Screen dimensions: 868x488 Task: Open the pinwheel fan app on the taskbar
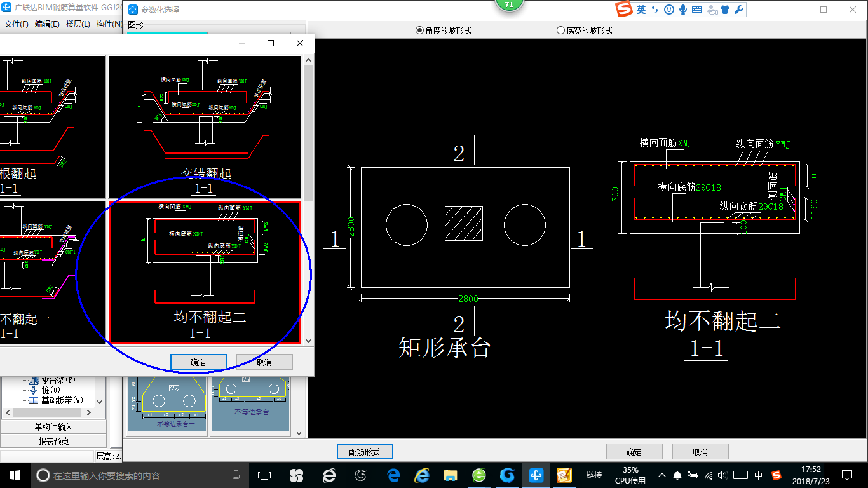296,475
